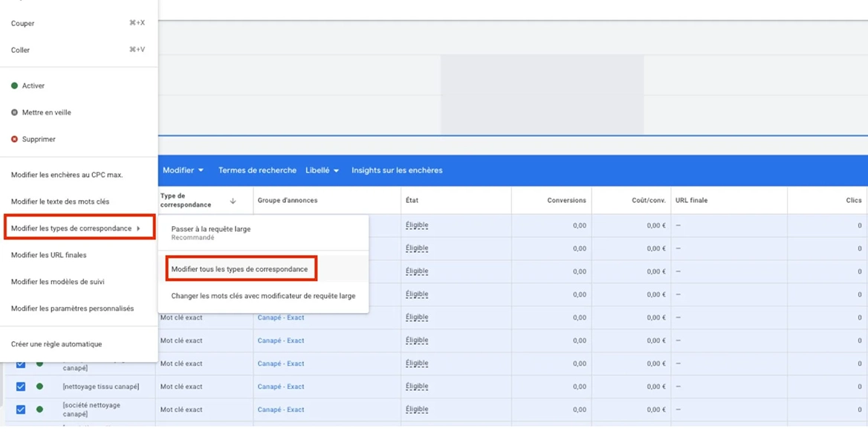Click the URL finale column header
The height and width of the screenshot is (432, 868).
click(x=691, y=201)
